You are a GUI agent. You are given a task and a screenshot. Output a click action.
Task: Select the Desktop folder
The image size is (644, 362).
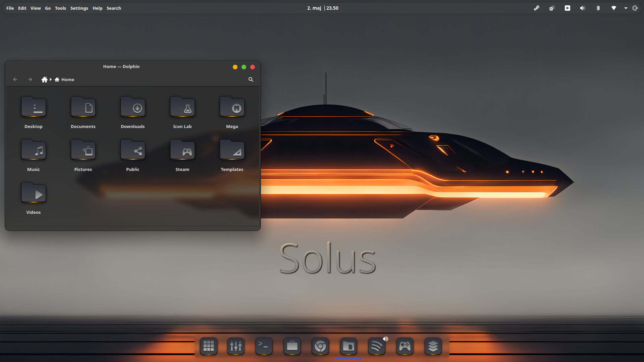[x=34, y=112]
